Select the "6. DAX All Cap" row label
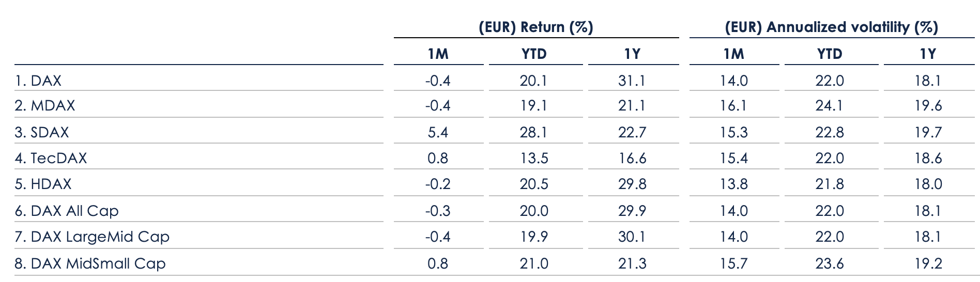This screenshot has height=282, width=980. tap(67, 211)
